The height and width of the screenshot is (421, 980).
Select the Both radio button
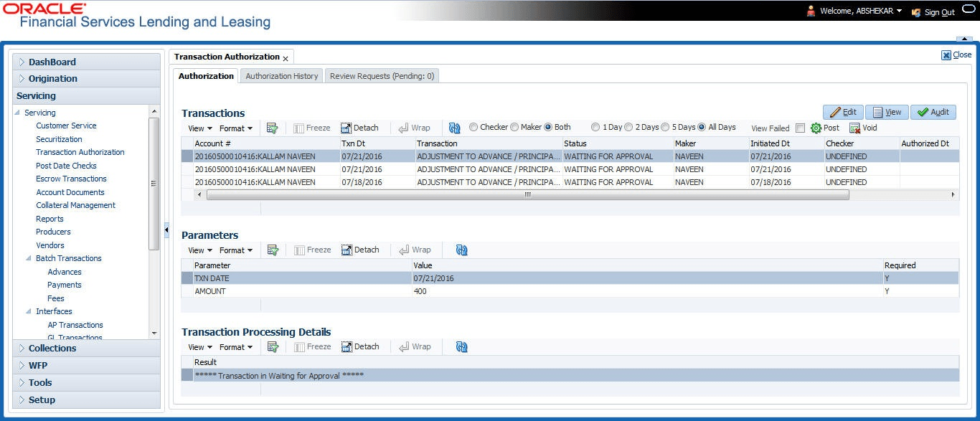click(x=548, y=127)
